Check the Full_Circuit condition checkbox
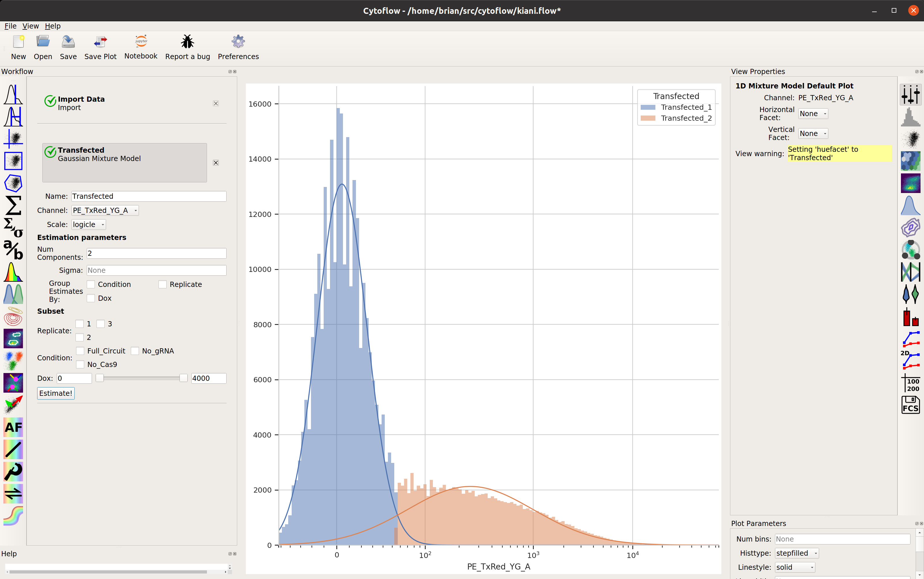This screenshot has height=579, width=924. 80,351
